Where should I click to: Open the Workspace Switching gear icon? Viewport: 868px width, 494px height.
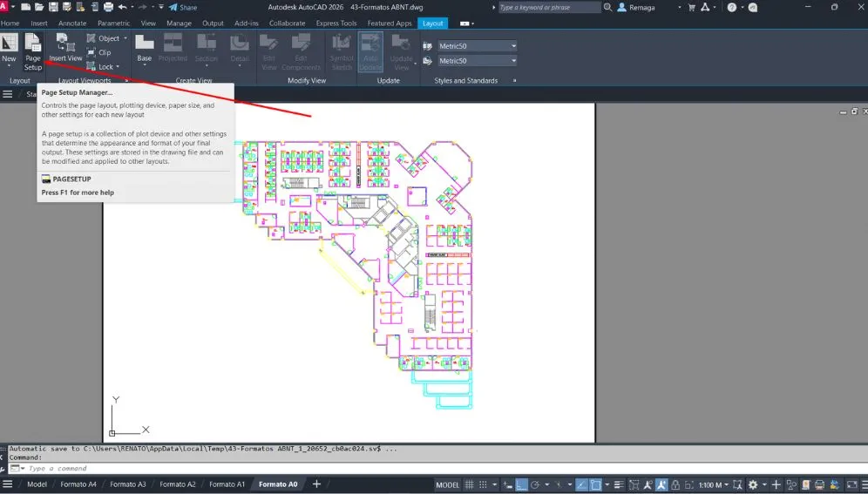[755, 484]
